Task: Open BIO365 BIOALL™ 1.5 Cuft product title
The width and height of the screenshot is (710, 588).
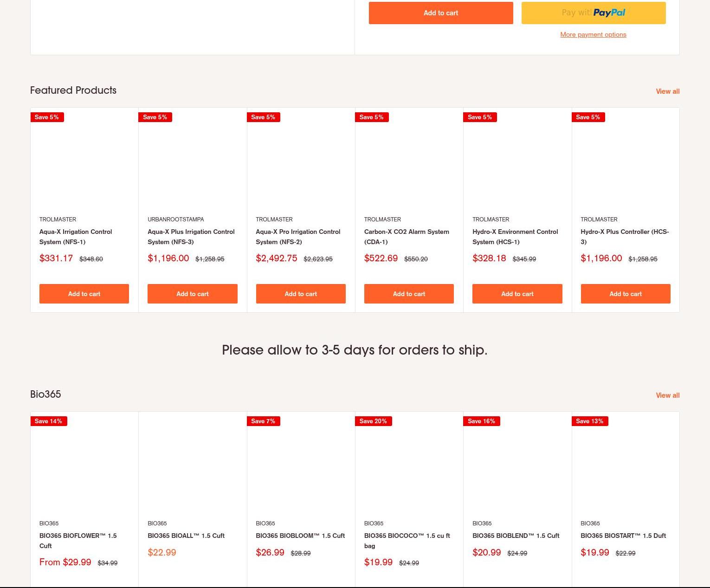Action: coord(186,536)
